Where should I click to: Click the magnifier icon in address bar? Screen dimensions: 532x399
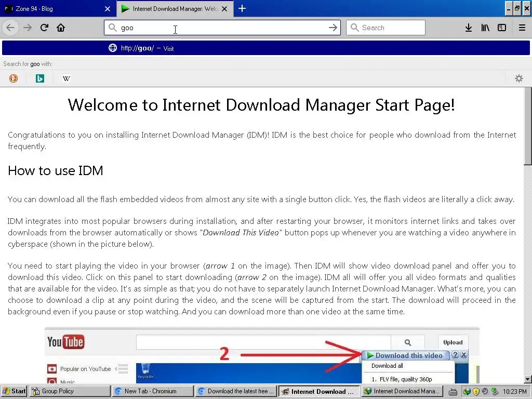pyautogui.click(x=112, y=28)
